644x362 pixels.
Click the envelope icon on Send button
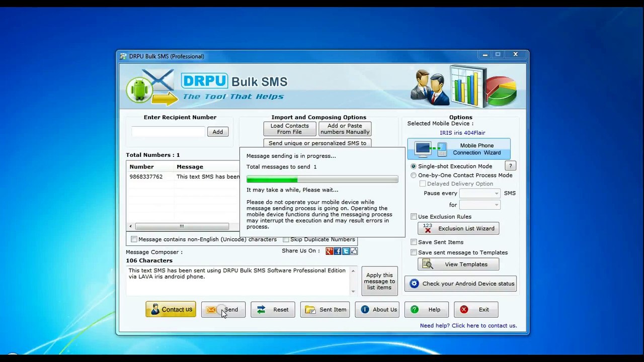click(211, 310)
